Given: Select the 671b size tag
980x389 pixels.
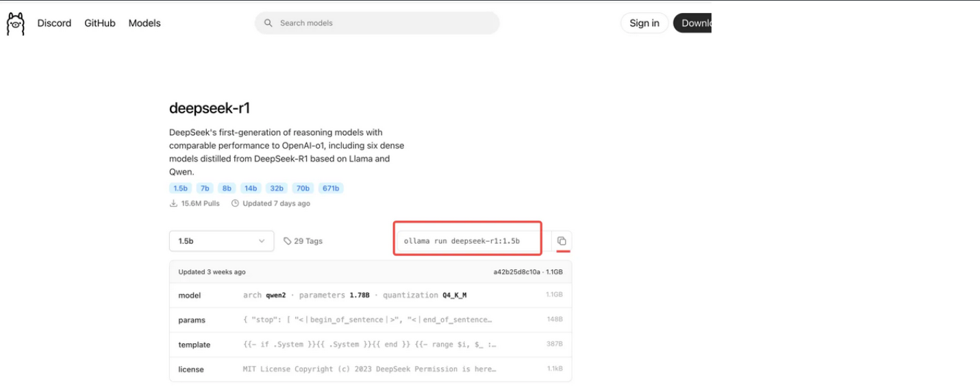Looking at the screenshot, I should tap(331, 188).
